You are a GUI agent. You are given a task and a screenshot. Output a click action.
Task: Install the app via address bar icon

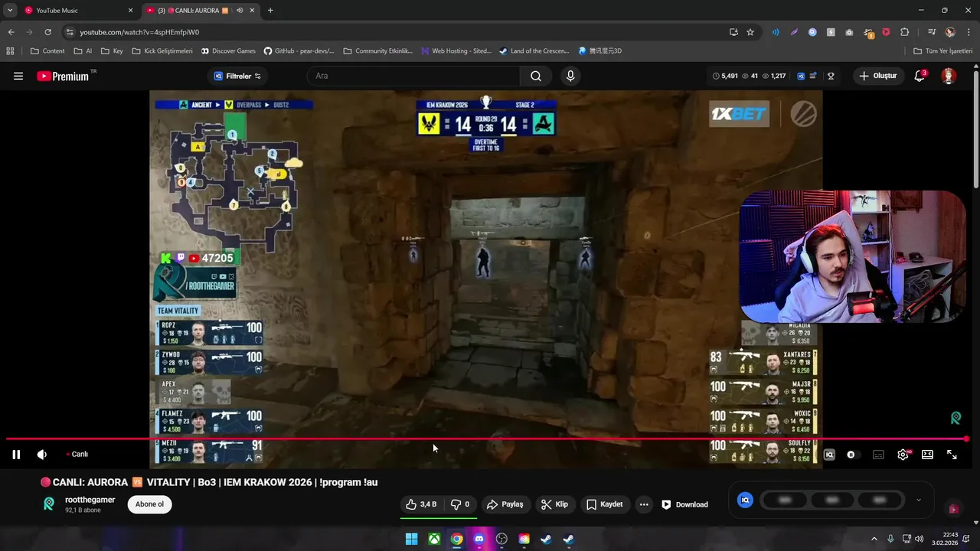[733, 32]
